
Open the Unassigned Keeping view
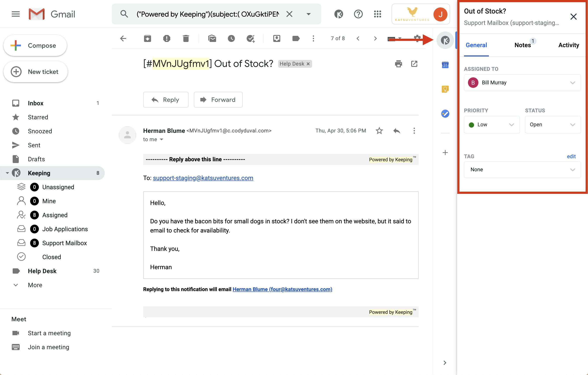coord(58,187)
